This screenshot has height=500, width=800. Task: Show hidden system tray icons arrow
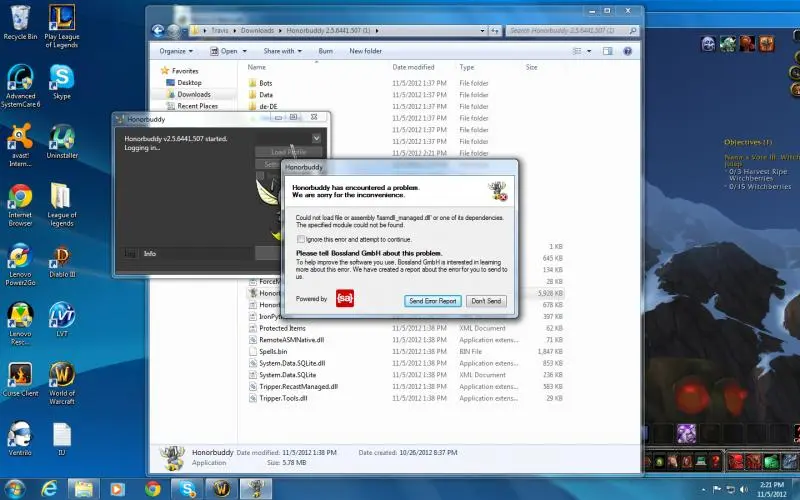[x=705, y=489]
